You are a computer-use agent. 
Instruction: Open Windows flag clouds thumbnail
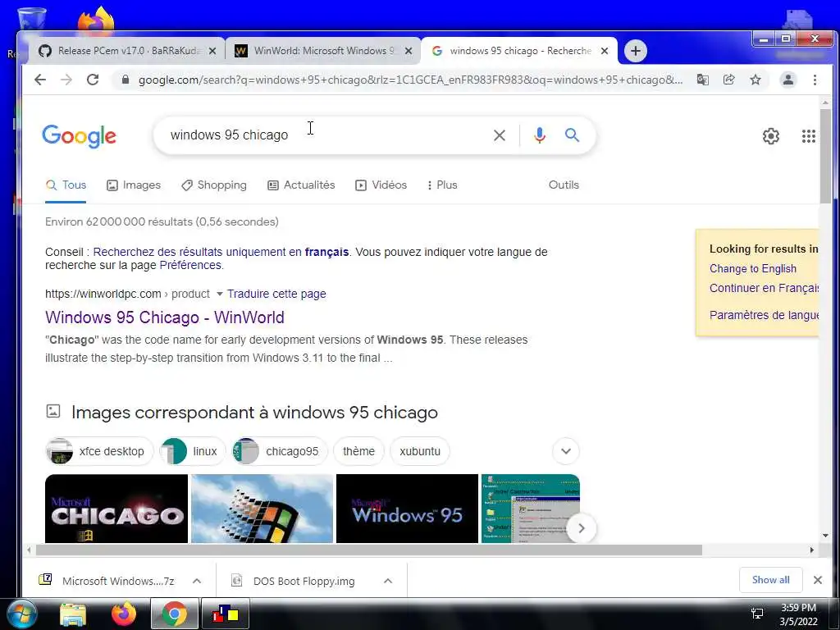click(x=262, y=509)
